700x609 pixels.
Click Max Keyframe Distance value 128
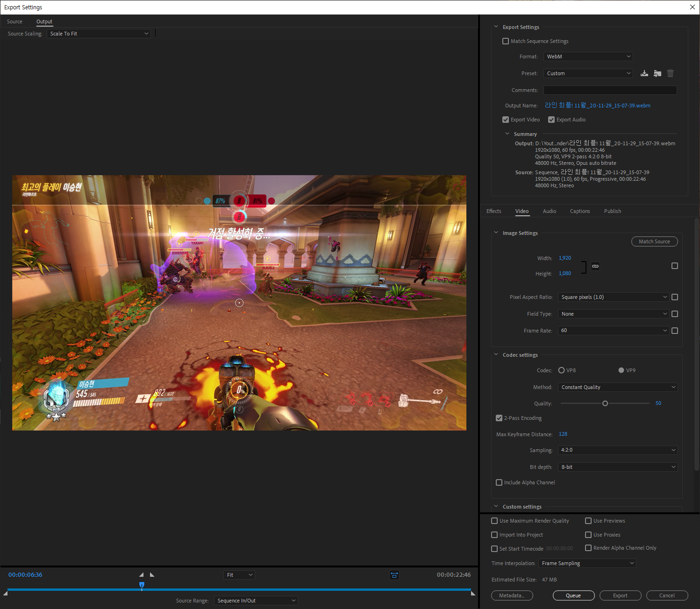pos(563,434)
